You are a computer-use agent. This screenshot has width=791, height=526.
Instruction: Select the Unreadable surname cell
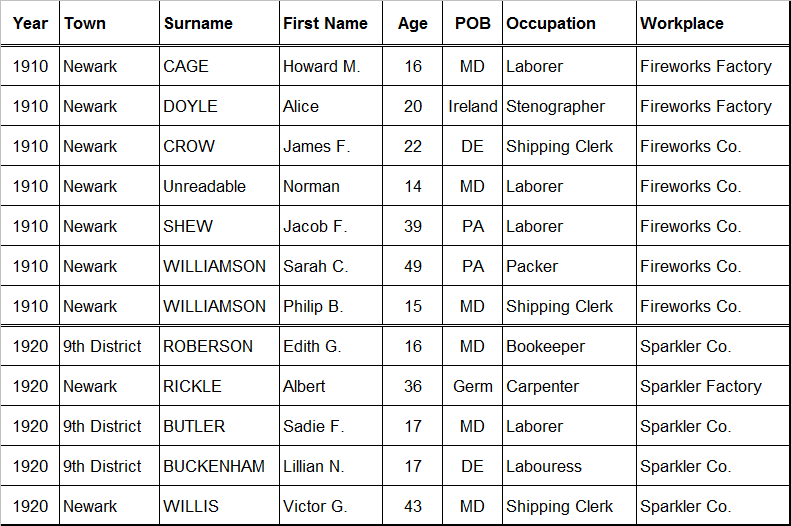tap(204, 186)
